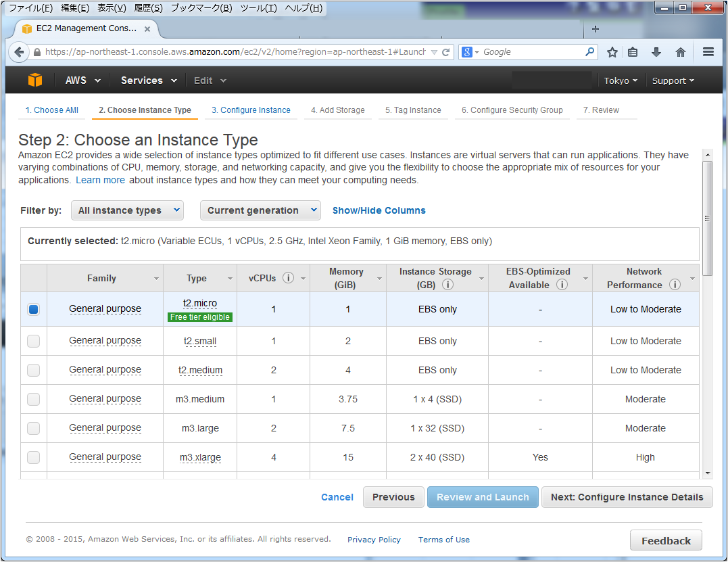This screenshot has width=728, height=562.
Task: Click the scrollbar up arrow
Action: (708, 155)
